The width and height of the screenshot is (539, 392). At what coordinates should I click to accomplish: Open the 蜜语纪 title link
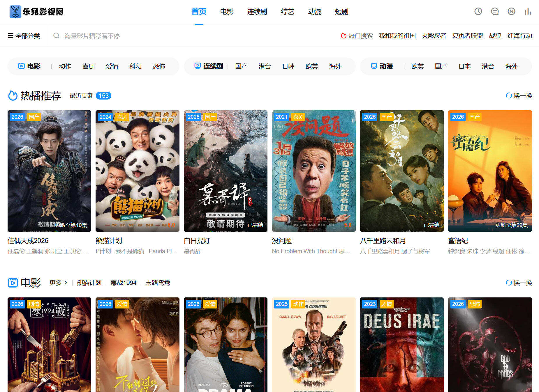(458, 241)
